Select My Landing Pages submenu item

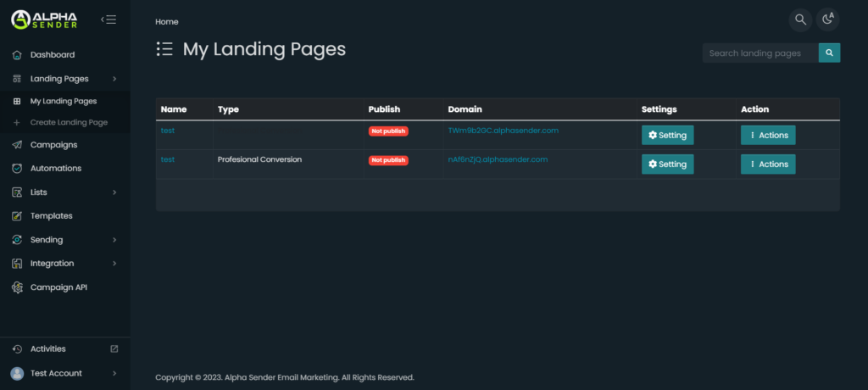pos(64,102)
